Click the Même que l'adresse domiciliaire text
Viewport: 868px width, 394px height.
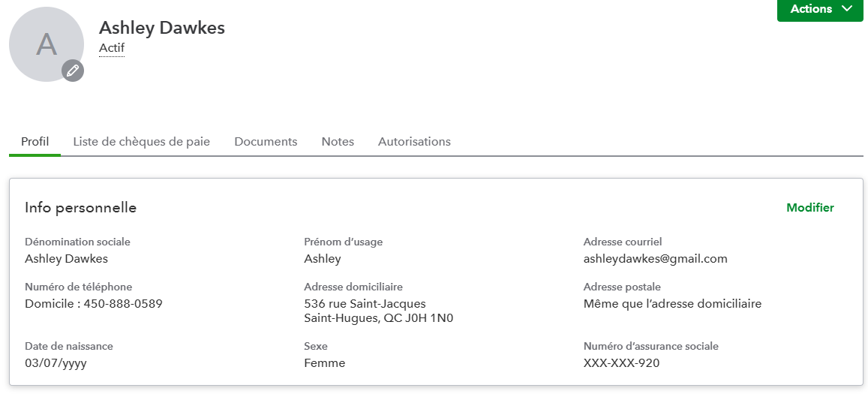pos(672,304)
